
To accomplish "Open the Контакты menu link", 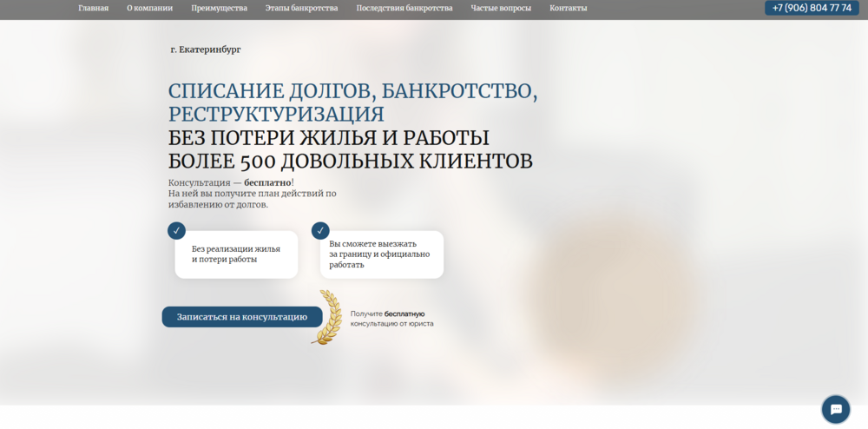I will [x=568, y=8].
